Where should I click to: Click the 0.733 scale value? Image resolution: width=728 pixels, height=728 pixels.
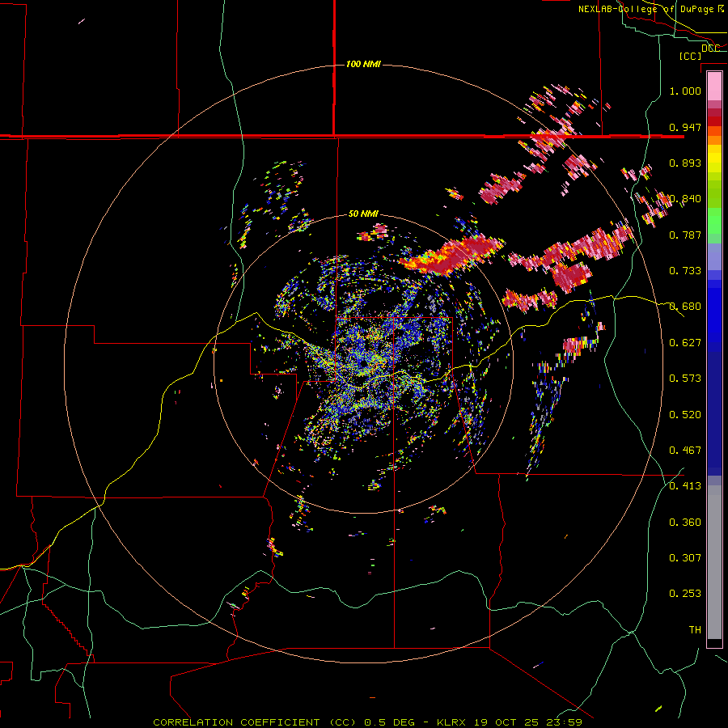coord(685,271)
